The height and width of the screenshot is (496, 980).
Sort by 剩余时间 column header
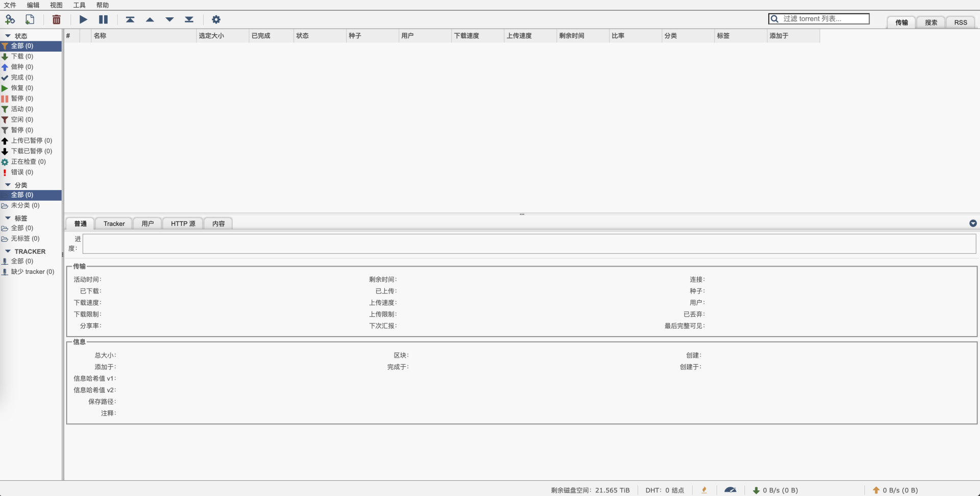point(583,36)
